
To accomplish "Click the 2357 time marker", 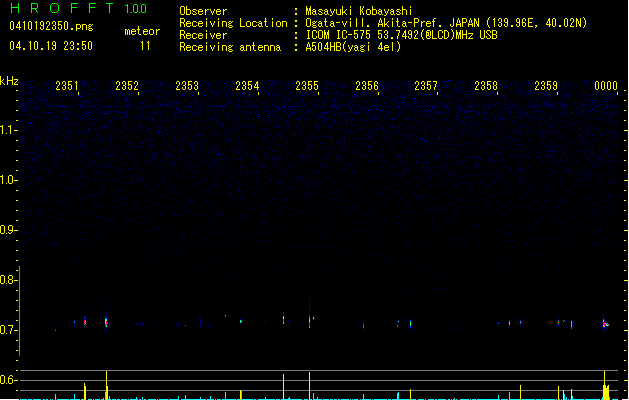I will pos(426,86).
